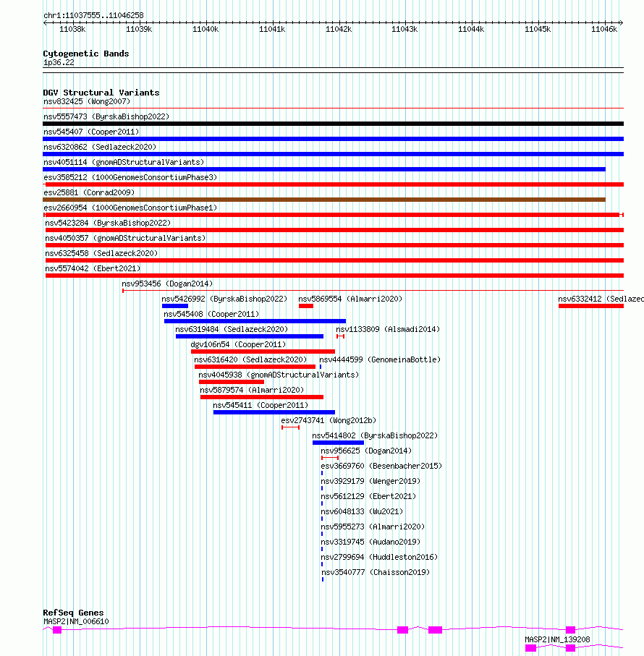
Task: Select the nsv4045938 gnomAD red bar
Action: pyautogui.click(x=232, y=382)
